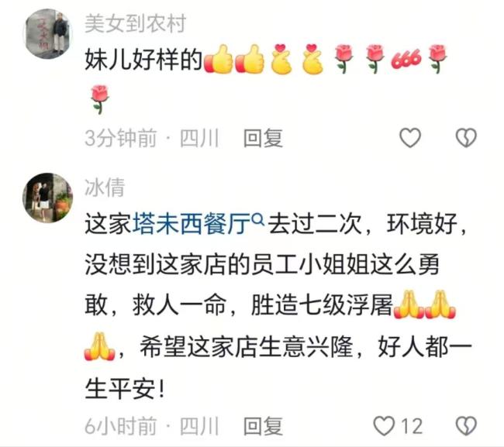Viewport: 504px width, 447px height.
Task: Click the username 美女到农村
Action: pos(136,23)
